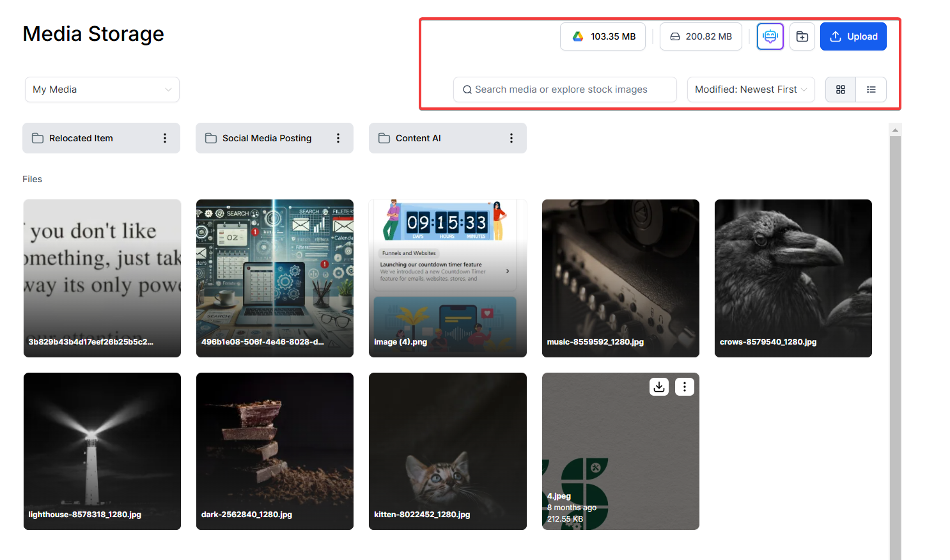950x560 pixels.
Task: Select the 3b829b43b4d17eef26b25b5c2 quote thumbnail
Action: pyautogui.click(x=102, y=278)
